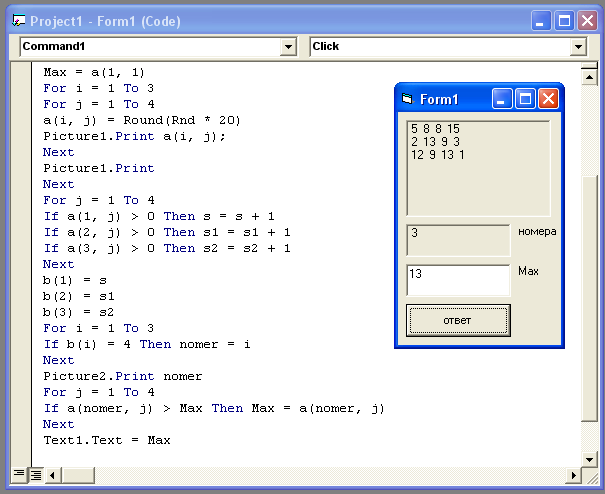Maximize the Form1 window
This screenshot has width=605, height=494.
point(525,99)
